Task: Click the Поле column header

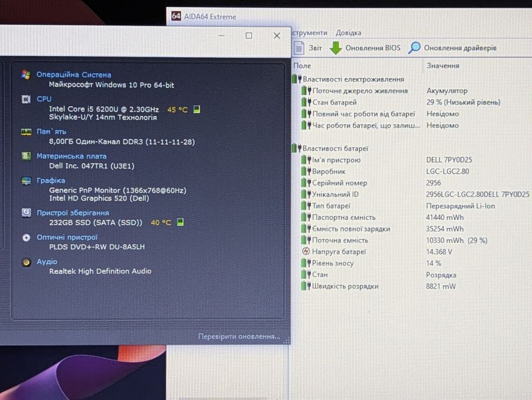Action: [302, 66]
